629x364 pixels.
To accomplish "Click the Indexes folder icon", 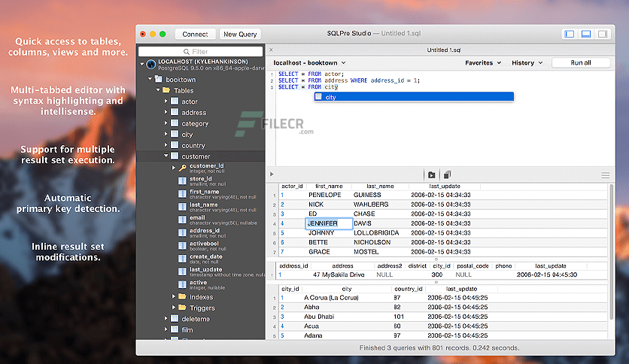I will [x=183, y=296].
